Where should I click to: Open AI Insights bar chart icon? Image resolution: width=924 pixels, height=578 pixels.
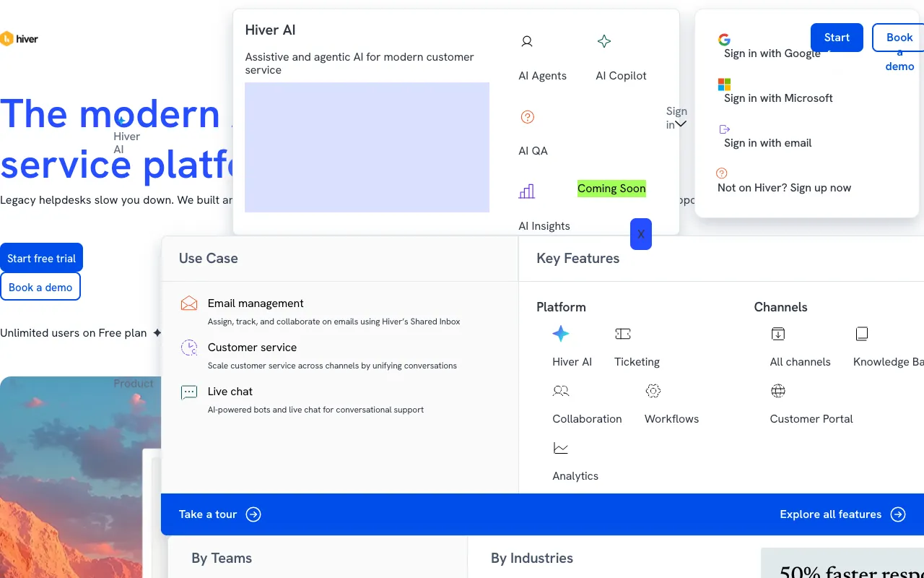point(527,191)
